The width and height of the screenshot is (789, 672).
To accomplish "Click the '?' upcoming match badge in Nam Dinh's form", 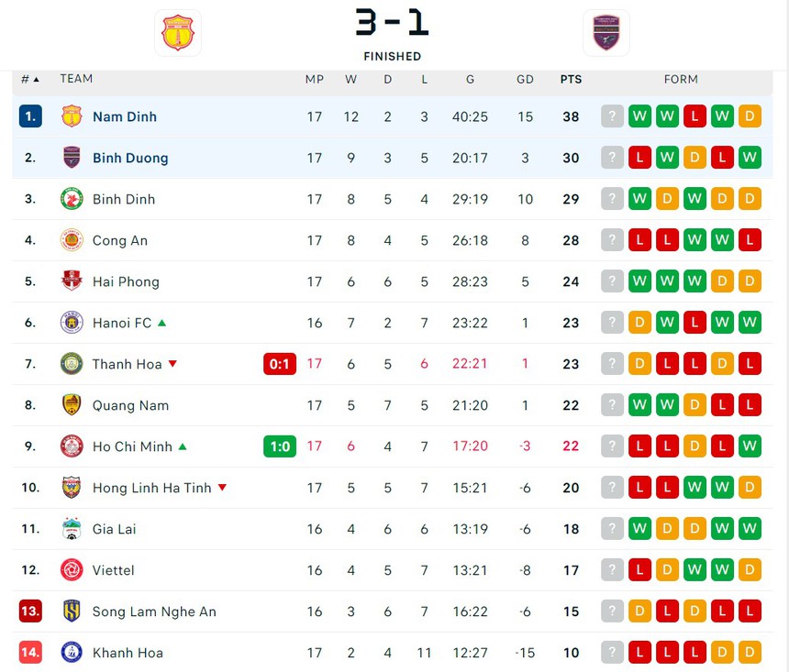I will point(612,116).
